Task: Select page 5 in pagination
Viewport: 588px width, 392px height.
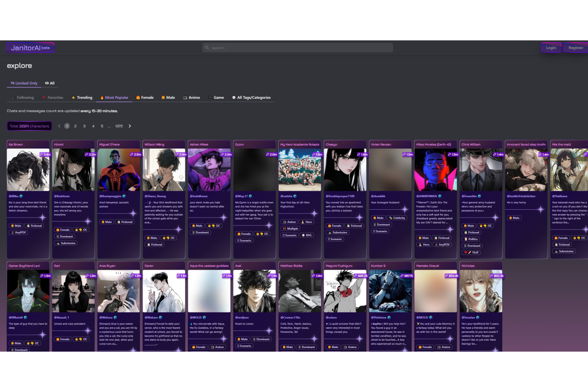Action: [102, 126]
